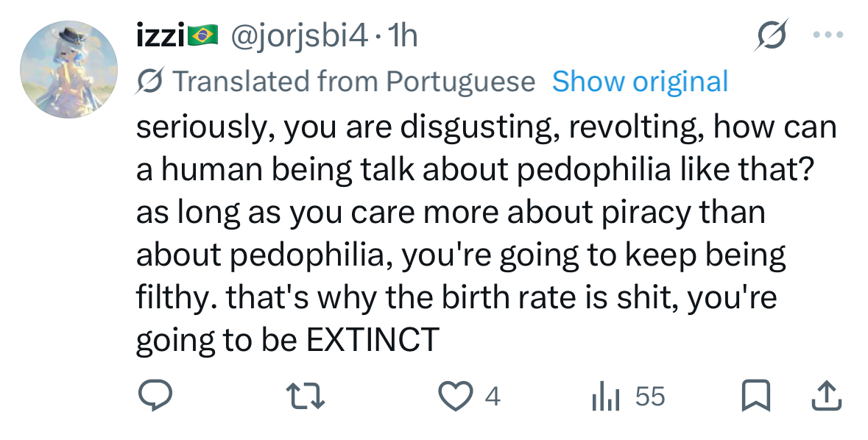Bookmark this post
Viewport: 868px width, 440px height.
click(x=756, y=397)
